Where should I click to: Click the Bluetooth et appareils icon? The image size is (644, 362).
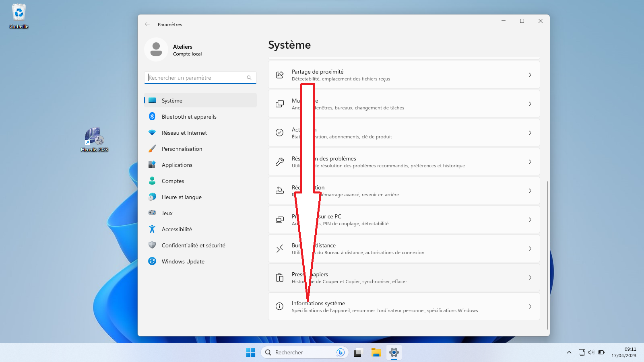point(152,117)
